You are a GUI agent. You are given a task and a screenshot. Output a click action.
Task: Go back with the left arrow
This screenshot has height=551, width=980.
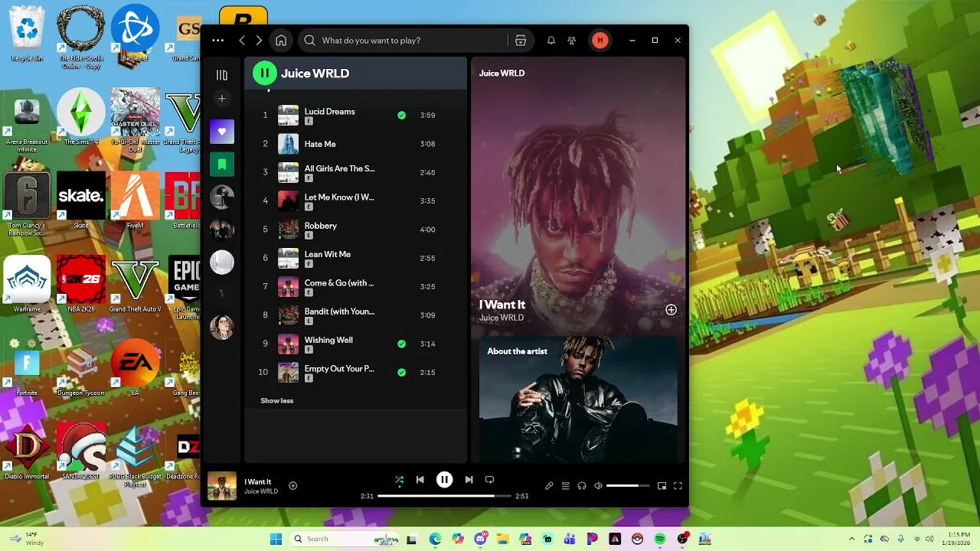pyautogui.click(x=242, y=41)
